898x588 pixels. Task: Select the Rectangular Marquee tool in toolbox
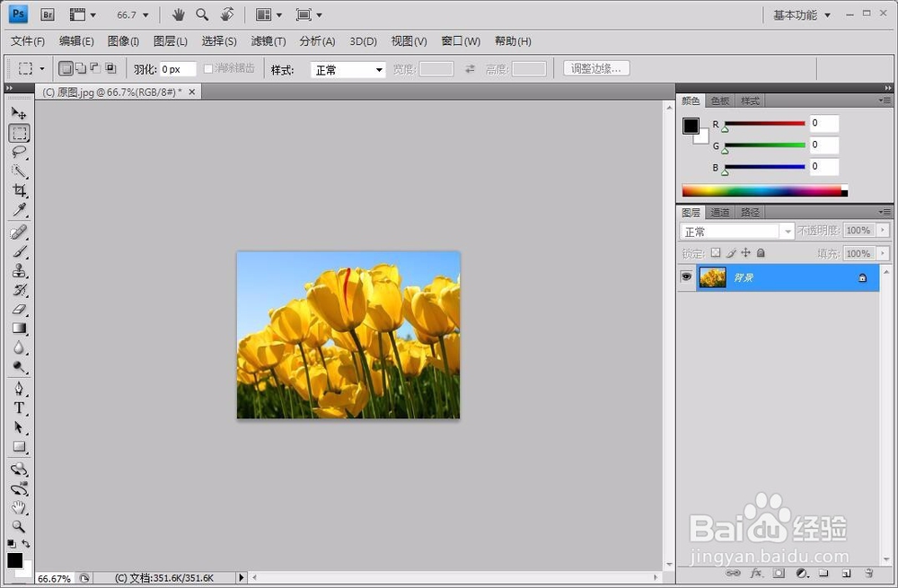[x=19, y=133]
